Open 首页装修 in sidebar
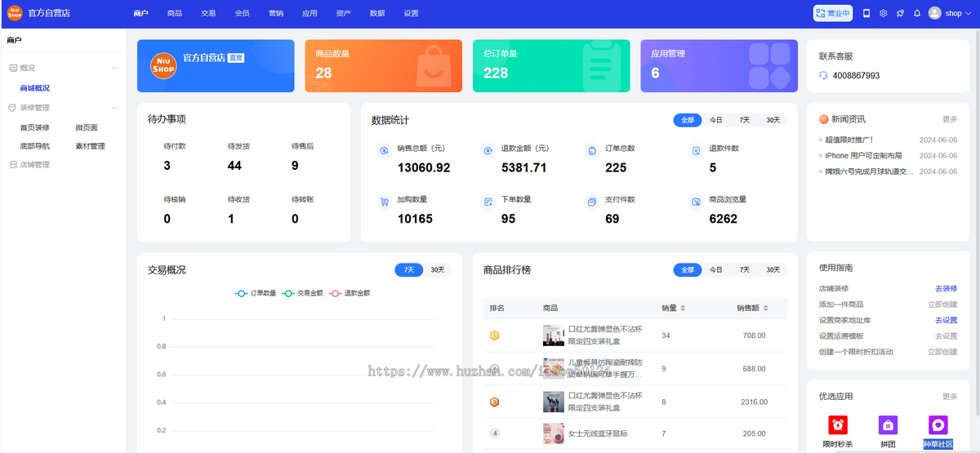The height and width of the screenshot is (453, 980). (35, 127)
